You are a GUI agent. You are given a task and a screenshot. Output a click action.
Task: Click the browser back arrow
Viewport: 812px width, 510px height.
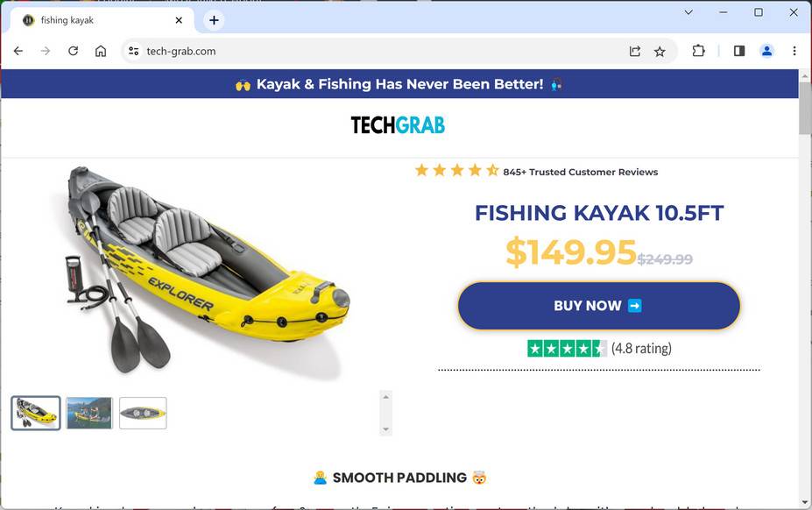(x=18, y=51)
